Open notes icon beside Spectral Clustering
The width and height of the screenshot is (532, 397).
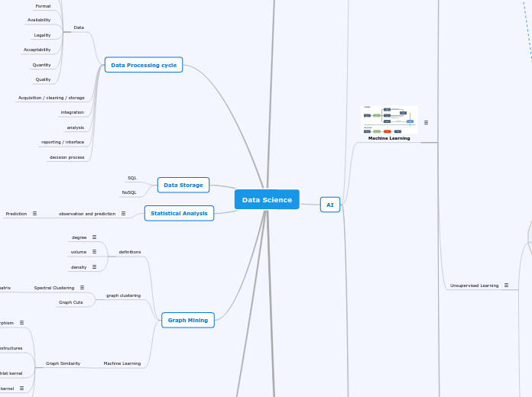tap(82, 288)
